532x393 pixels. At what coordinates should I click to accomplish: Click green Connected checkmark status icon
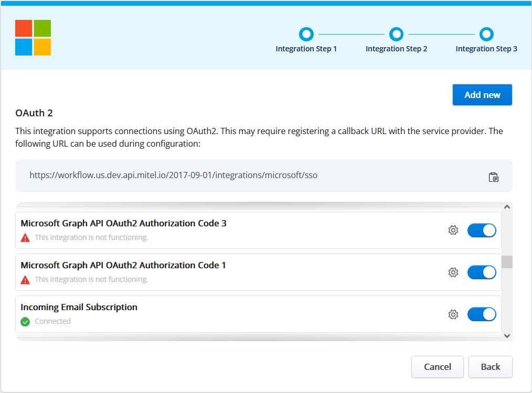coord(25,322)
